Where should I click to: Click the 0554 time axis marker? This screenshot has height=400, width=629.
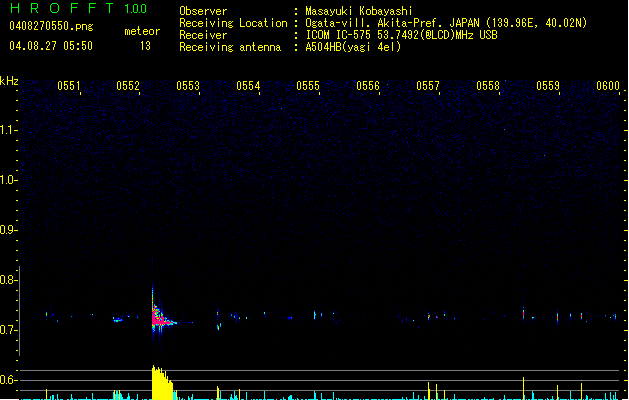tap(248, 86)
